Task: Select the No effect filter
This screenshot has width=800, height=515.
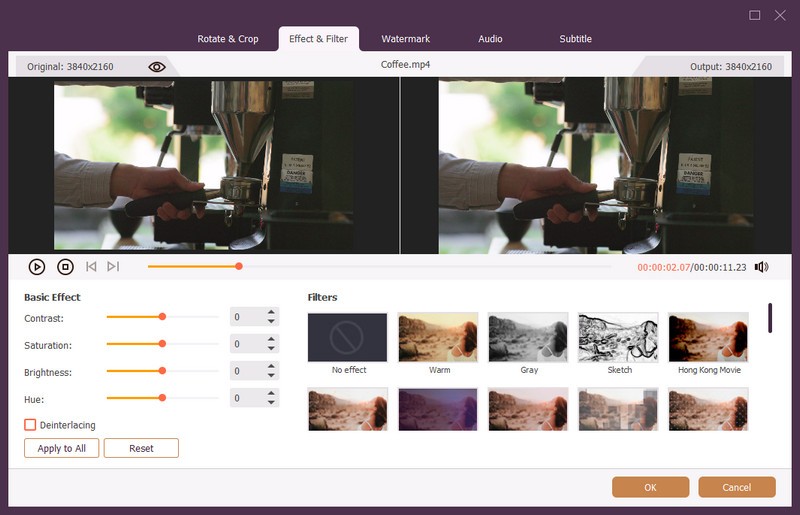Action: (347, 337)
